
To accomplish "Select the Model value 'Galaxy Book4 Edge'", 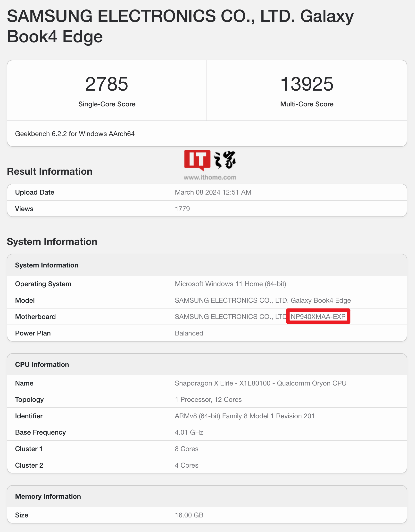I will (x=321, y=300).
